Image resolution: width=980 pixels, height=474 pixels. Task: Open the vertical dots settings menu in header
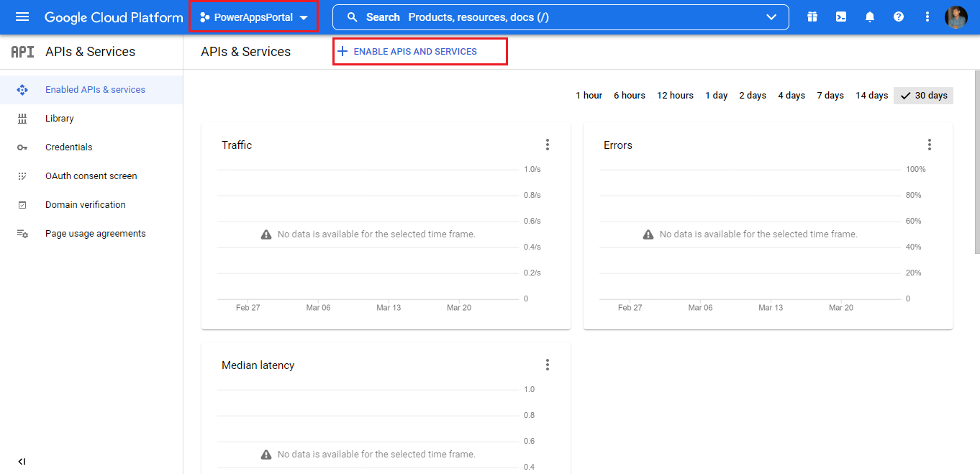927,17
